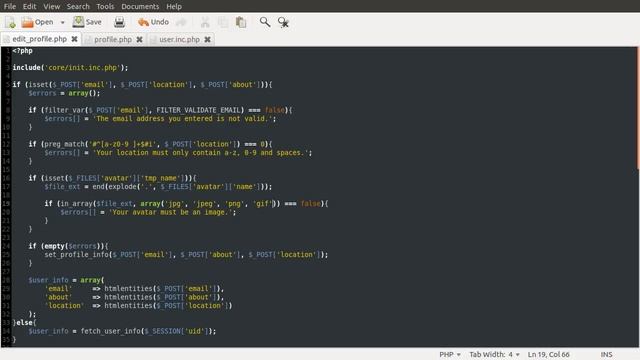Screen dimensions: 640x360
Task: Click the '$user_info = array(' line
Action: click(66, 280)
